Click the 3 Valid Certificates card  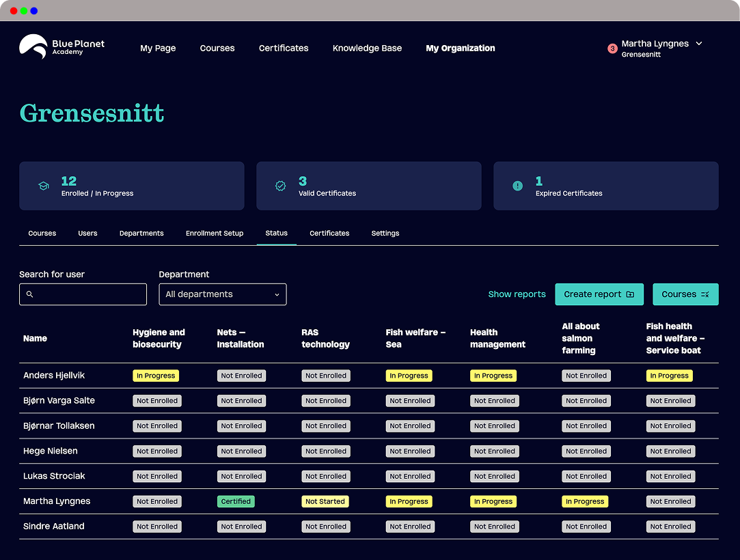tap(368, 186)
